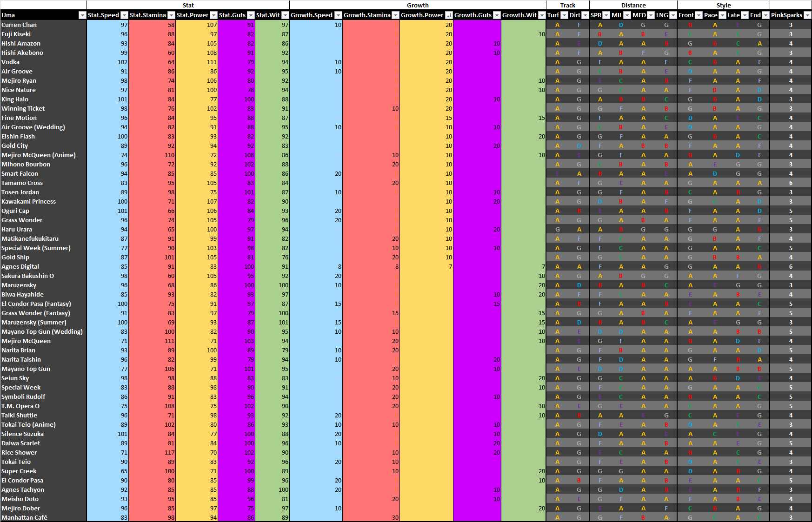Open the MED distance filter dropdown
Screen dimensions: 812x522
pos(651,15)
